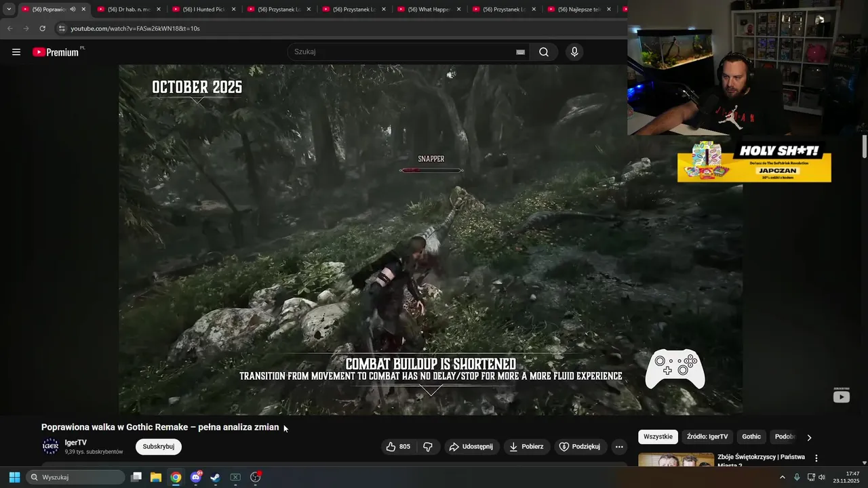The image size is (868, 488).
Task: Switch to Chrome taskbar icon
Action: [x=176, y=477]
